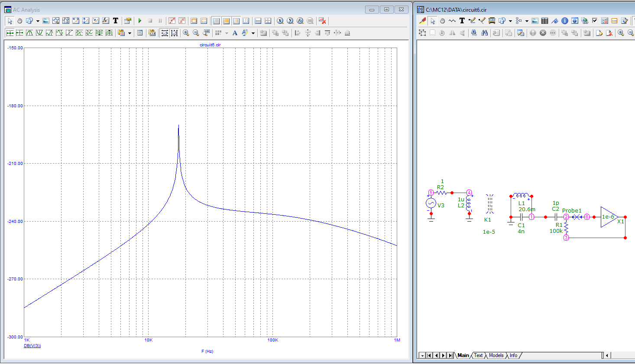This screenshot has width=635, height=364.
Task: Click the binoculars find icon
Action: 485,33
